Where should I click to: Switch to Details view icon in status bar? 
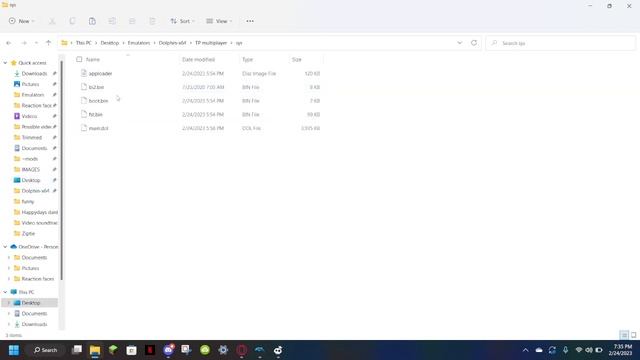pyautogui.click(x=624, y=335)
